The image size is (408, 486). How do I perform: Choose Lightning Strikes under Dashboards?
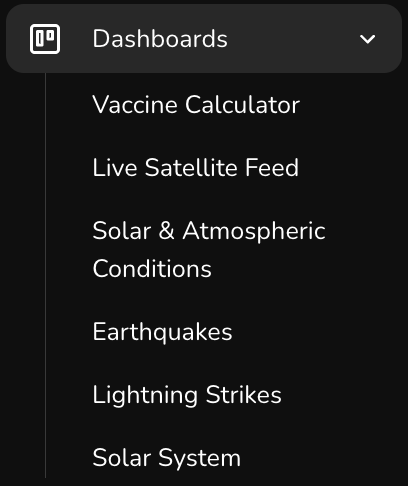187,395
